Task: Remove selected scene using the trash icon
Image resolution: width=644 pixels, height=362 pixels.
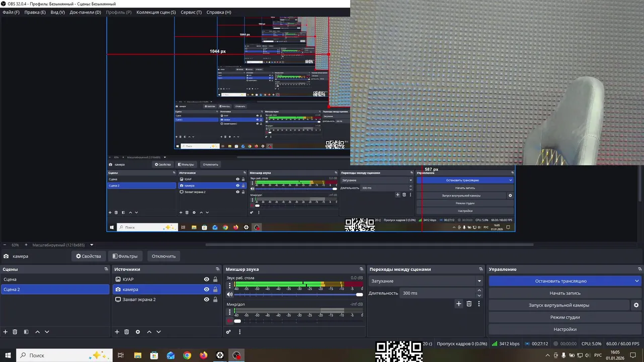Action: pyautogui.click(x=15, y=332)
